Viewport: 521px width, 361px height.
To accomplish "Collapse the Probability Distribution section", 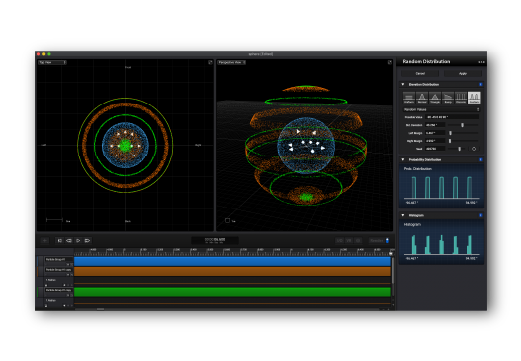I will (x=403, y=160).
